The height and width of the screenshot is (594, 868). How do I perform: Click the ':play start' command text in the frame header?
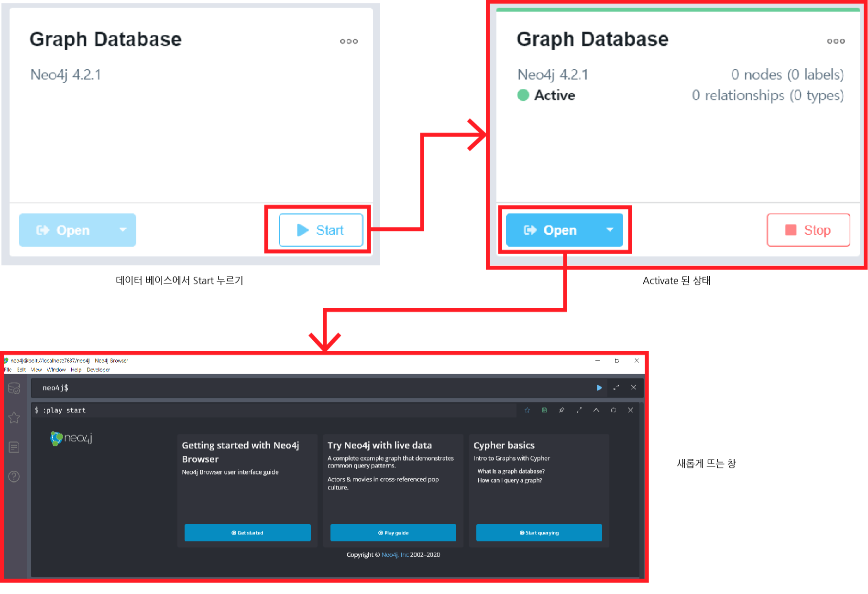click(x=64, y=410)
